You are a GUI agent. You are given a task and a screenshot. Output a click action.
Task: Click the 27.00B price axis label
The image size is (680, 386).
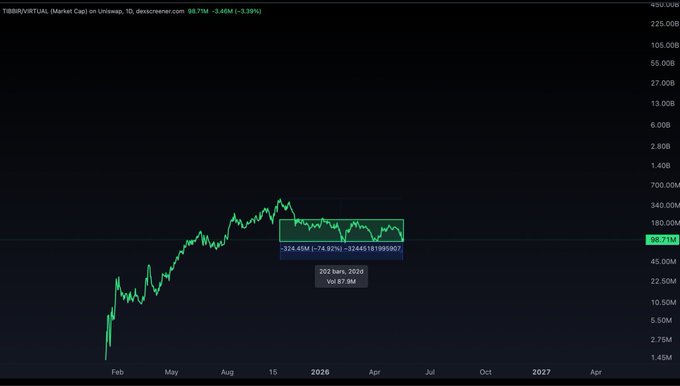pyautogui.click(x=663, y=83)
